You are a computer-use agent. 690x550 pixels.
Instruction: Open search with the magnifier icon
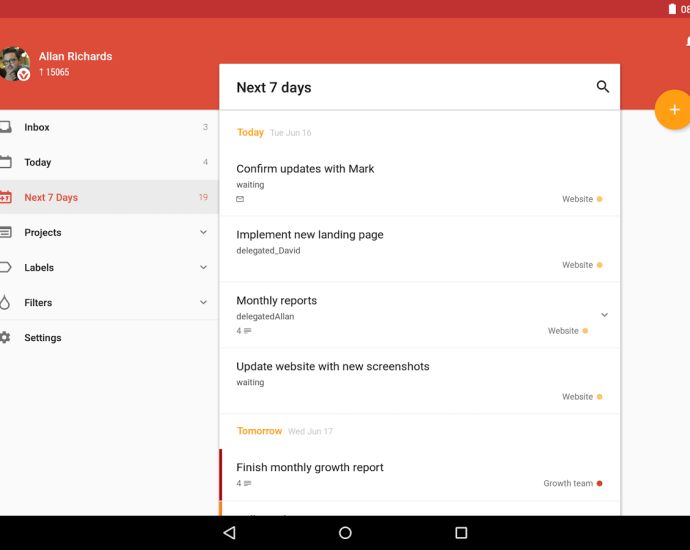(x=602, y=87)
